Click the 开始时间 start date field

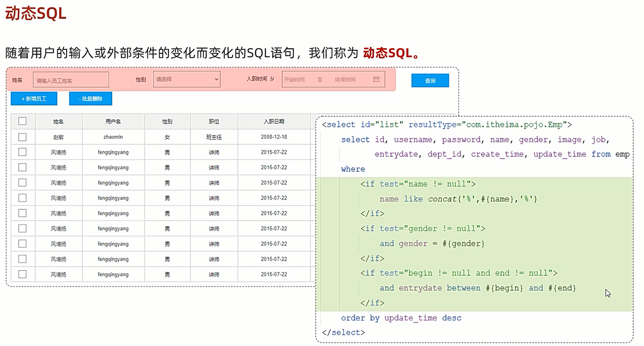[x=294, y=80]
